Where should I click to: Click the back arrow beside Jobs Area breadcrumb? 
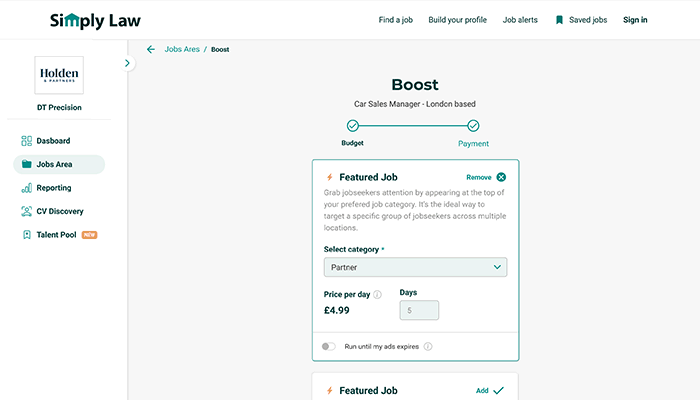pyautogui.click(x=151, y=50)
